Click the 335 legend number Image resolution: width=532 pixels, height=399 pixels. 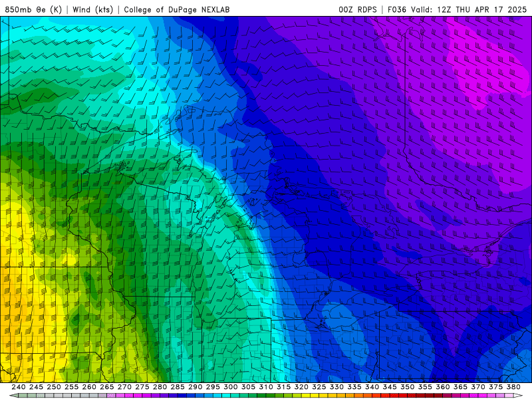click(354, 387)
